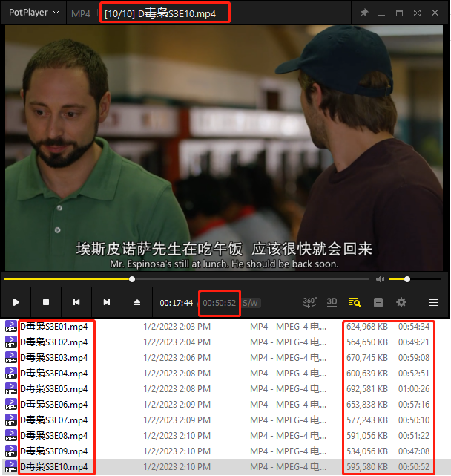
Task: Select file D毒枭S3E10.mp4 in the list
Action: click(54, 467)
